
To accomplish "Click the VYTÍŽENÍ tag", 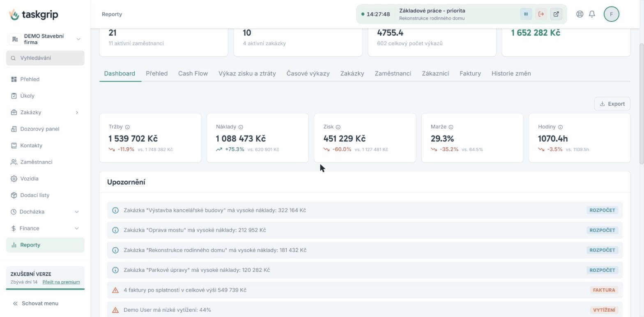I will pyautogui.click(x=604, y=310).
